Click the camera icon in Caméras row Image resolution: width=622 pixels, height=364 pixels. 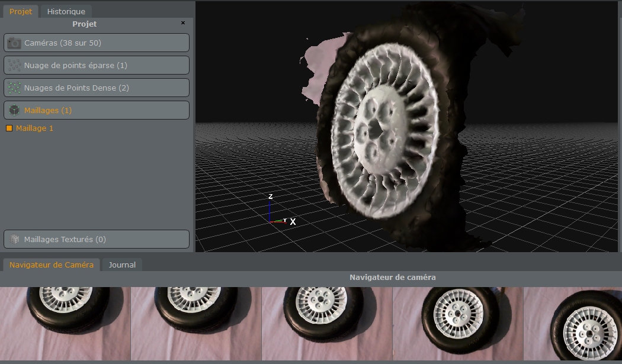coord(14,43)
